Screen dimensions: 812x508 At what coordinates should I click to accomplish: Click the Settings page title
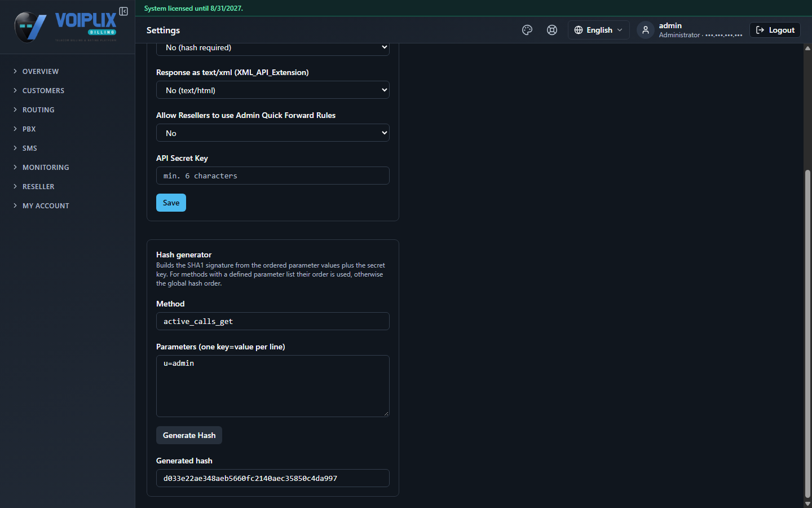[x=163, y=30]
